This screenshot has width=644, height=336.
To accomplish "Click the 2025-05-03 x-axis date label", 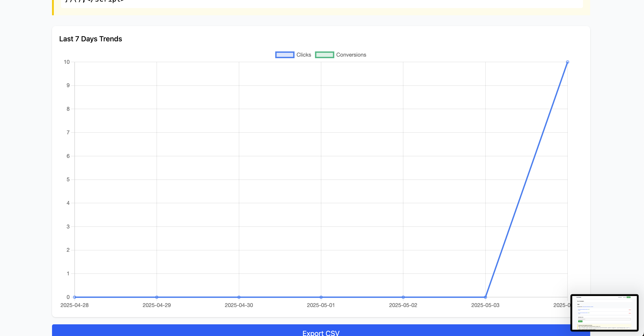I will click(485, 305).
